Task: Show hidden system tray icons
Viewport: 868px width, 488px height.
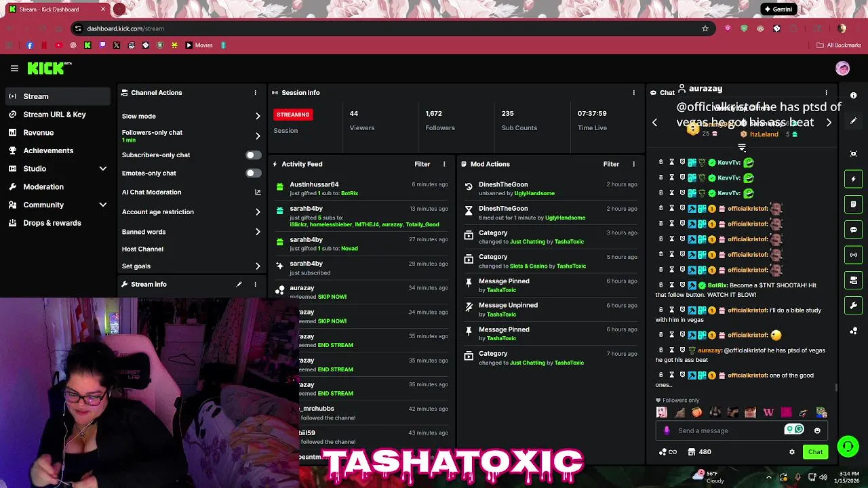Action: click(768, 477)
